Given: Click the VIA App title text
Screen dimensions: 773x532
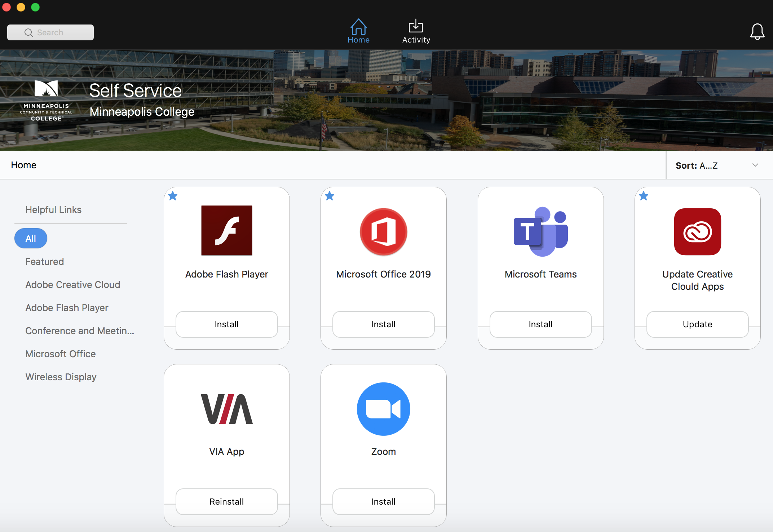Looking at the screenshot, I should pos(227,452).
